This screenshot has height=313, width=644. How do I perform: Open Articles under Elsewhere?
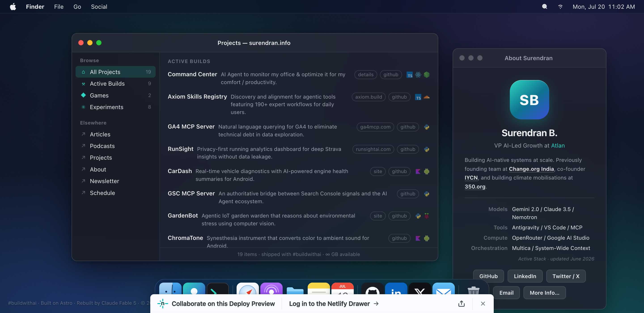coord(116,134)
